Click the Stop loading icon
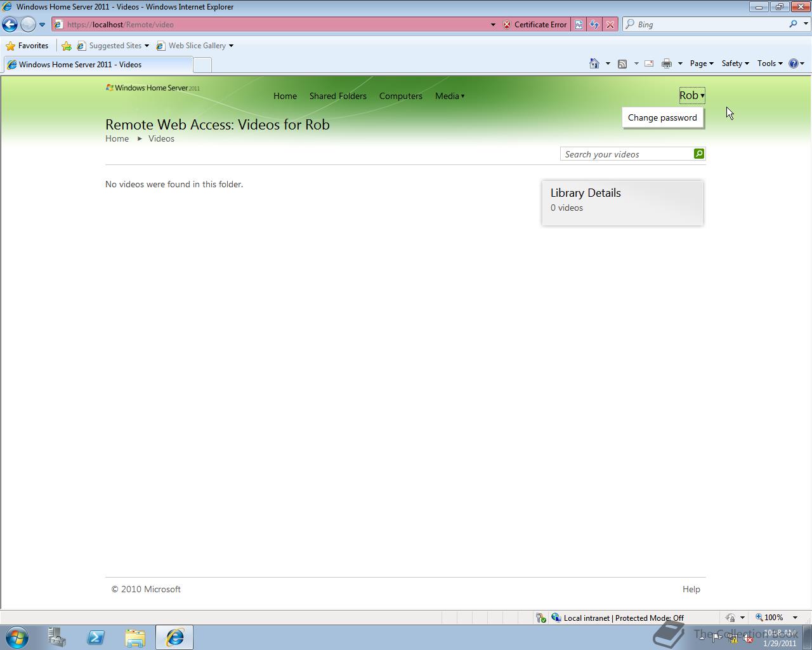This screenshot has height=650, width=812. point(610,25)
